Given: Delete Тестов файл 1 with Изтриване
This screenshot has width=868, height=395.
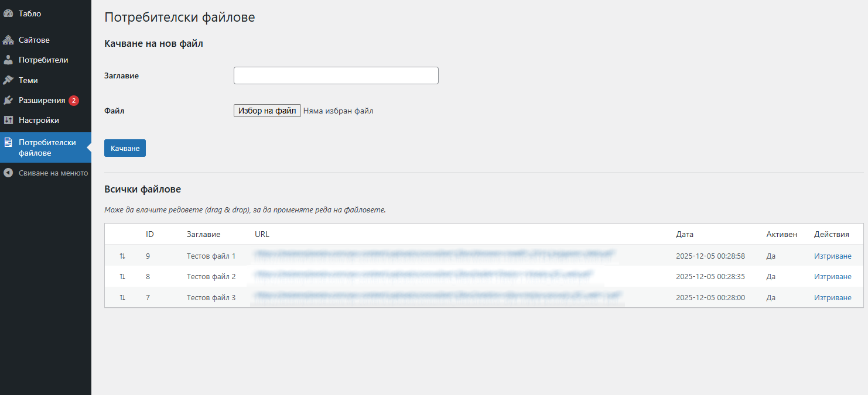Looking at the screenshot, I should [832, 256].
